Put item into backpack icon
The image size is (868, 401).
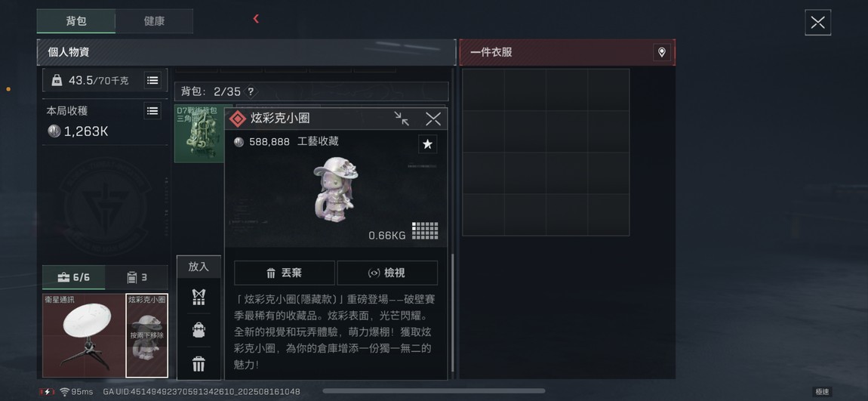[199, 330]
